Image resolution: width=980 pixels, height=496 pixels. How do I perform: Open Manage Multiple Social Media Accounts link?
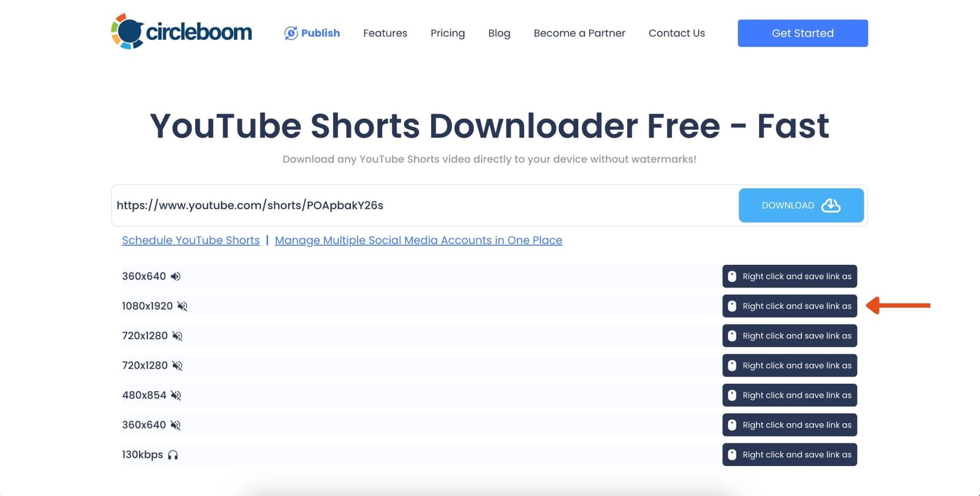pyautogui.click(x=418, y=240)
